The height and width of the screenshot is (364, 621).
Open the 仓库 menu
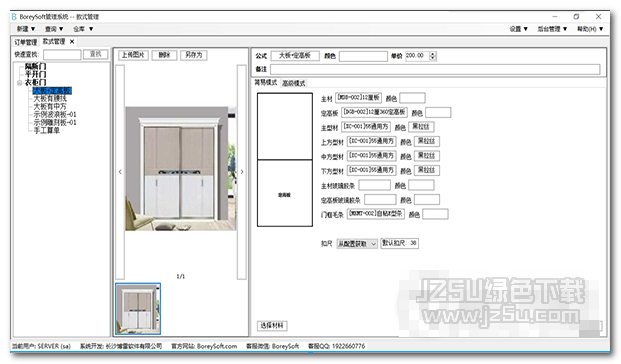pos(83,29)
